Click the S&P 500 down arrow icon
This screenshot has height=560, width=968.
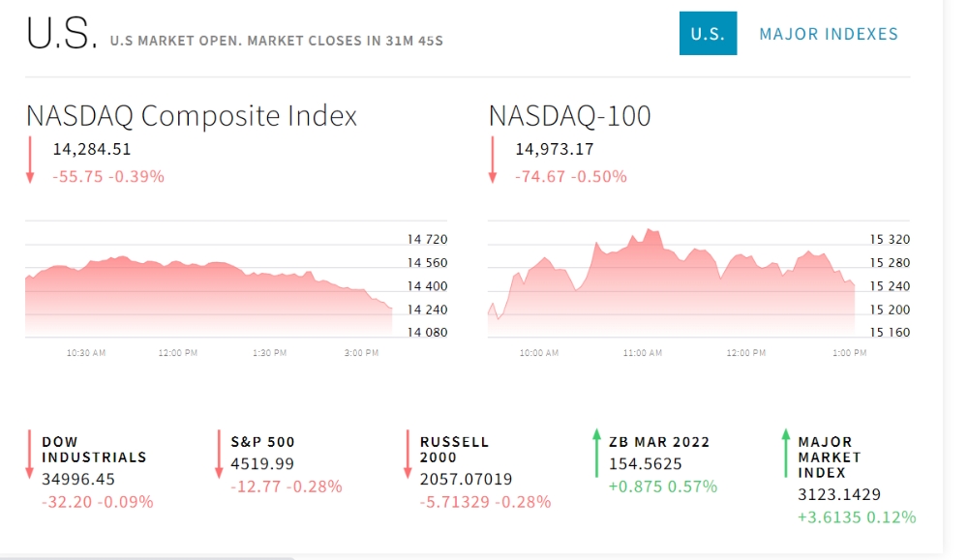[x=219, y=455]
